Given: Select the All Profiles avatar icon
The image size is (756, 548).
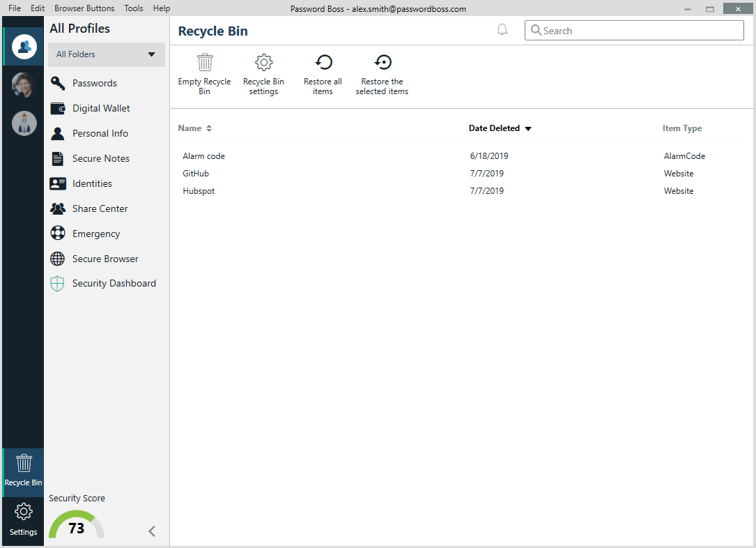Looking at the screenshot, I should point(24,47).
